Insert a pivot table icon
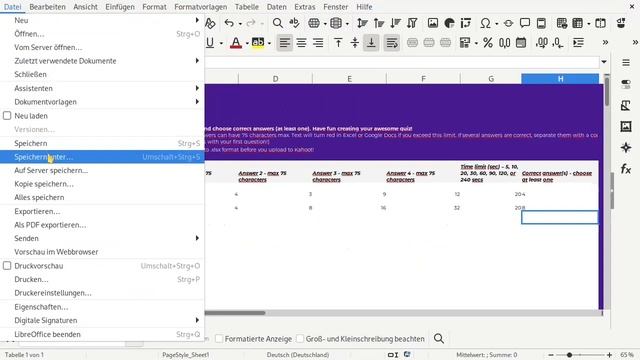Screen dimensions: 640x360 click(466, 23)
